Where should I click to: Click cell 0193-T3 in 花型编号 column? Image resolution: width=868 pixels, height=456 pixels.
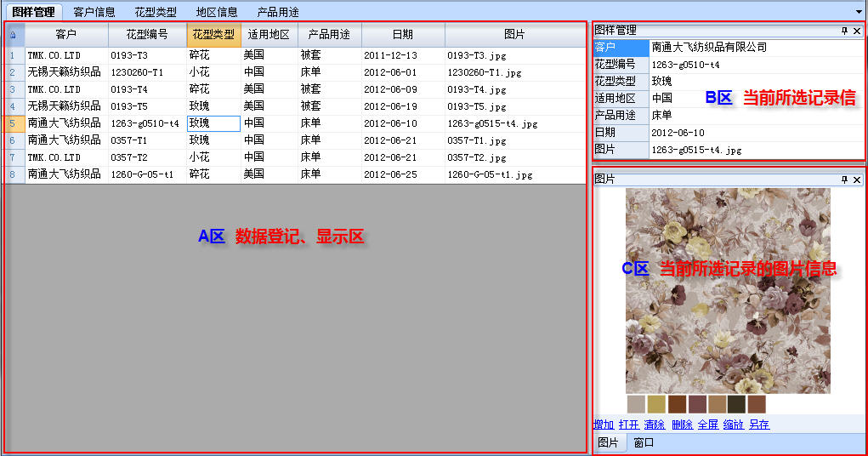pyautogui.click(x=147, y=55)
